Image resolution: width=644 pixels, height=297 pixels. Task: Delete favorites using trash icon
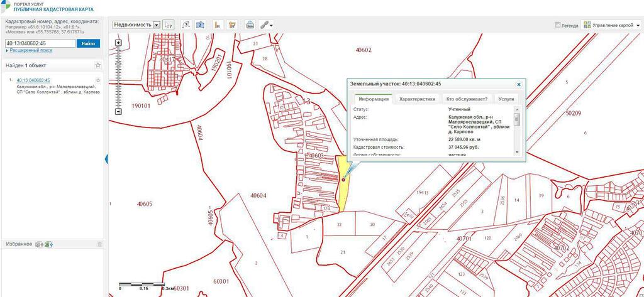(99, 244)
